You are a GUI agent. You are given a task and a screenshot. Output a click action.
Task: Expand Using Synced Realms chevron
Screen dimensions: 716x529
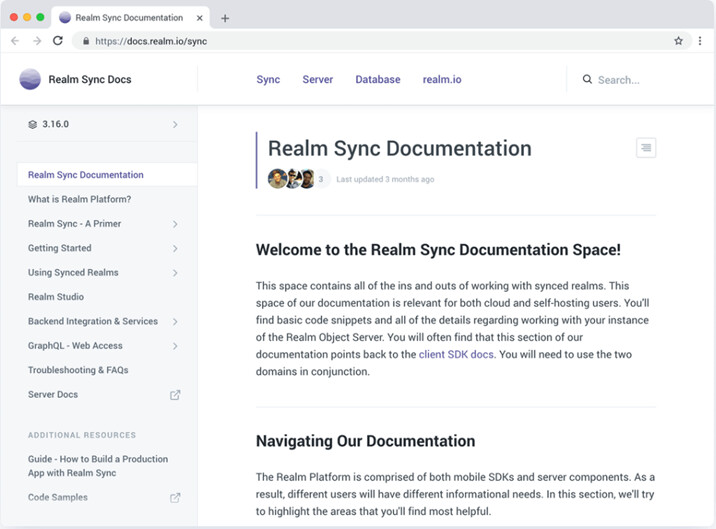175,273
